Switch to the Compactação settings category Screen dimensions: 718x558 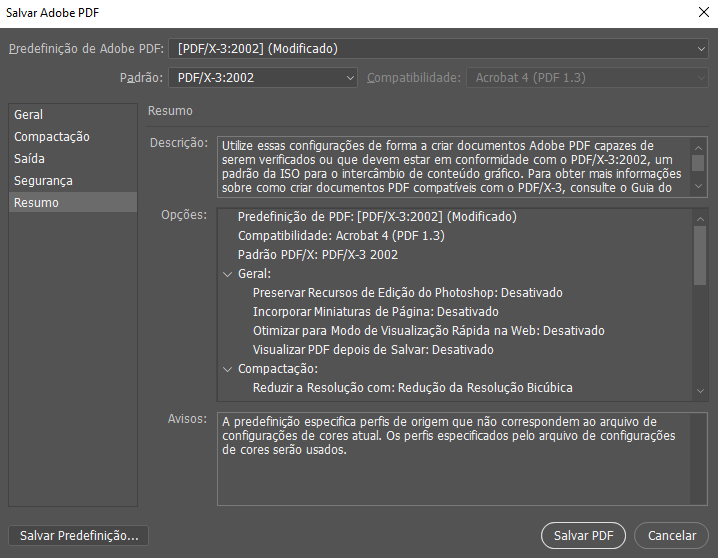pyautogui.click(x=52, y=137)
